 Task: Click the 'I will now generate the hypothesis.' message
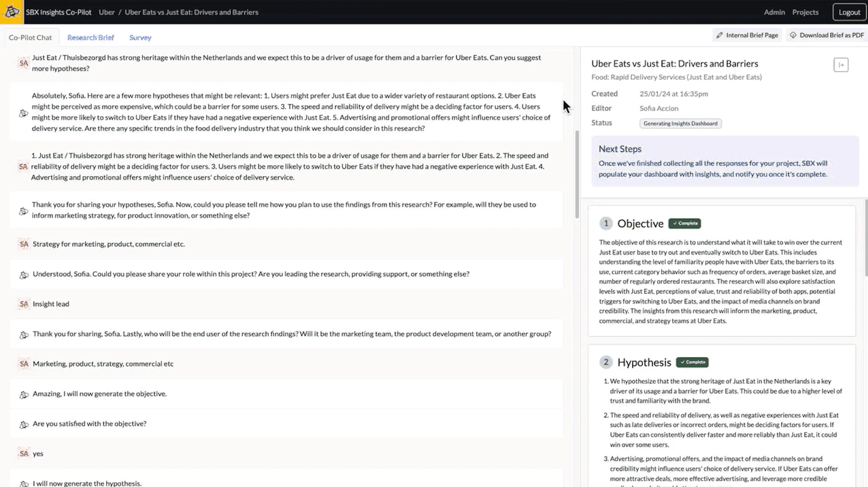tap(87, 483)
